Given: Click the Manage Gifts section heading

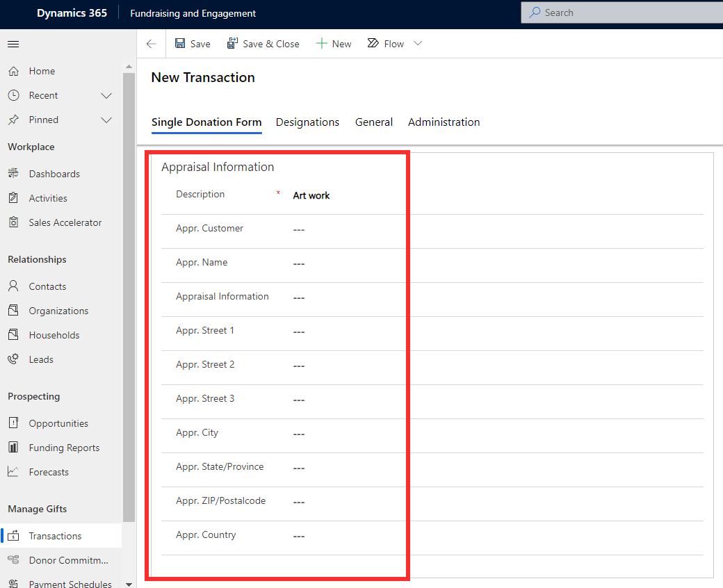Looking at the screenshot, I should (38, 509).
